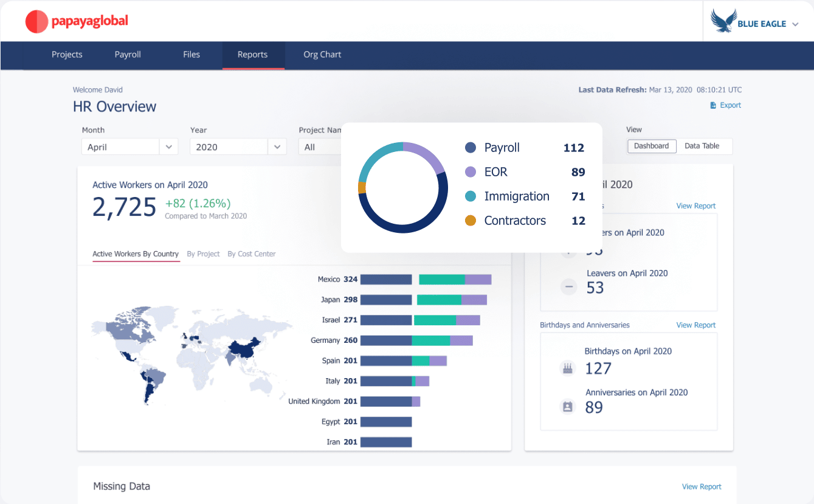Click the Immigration legend color dot
This screenshot has width=814, height=504.
click(x=471, y=196)
